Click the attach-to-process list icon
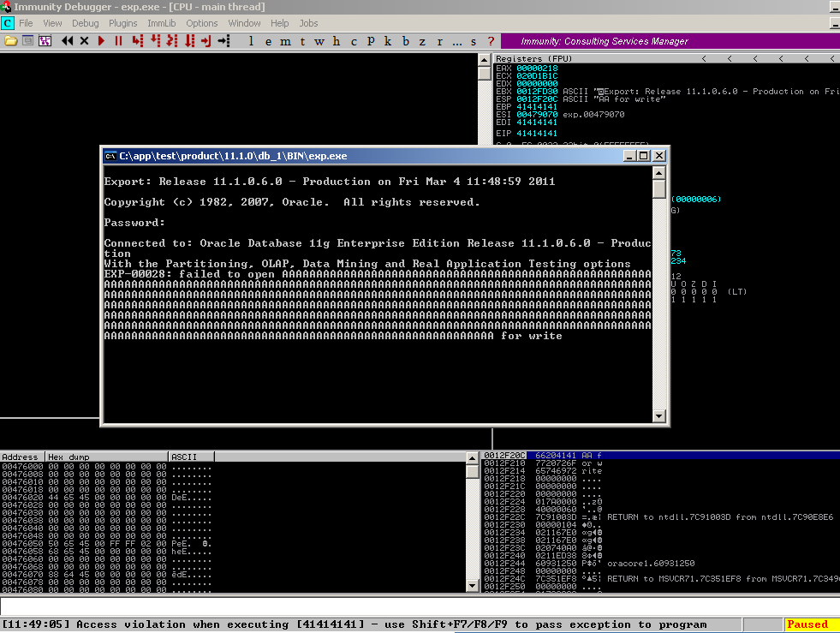Screen dimensions: 840x633 [28, 41]
